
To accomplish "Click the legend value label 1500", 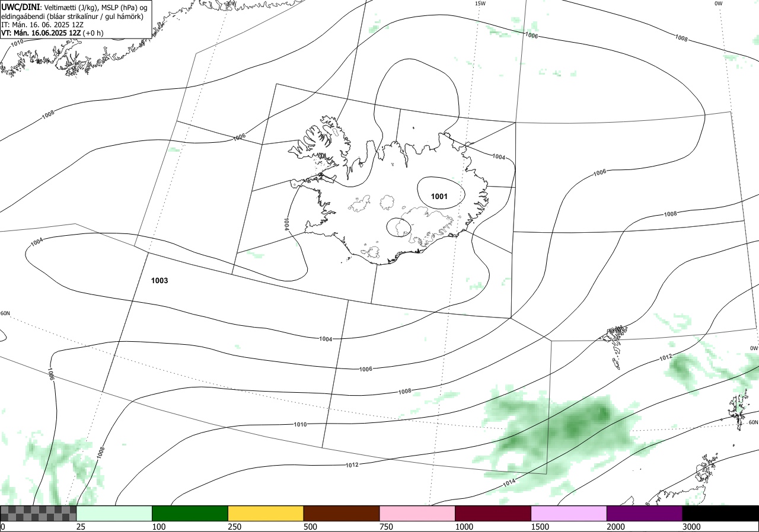I will click(x=540, y=527).
